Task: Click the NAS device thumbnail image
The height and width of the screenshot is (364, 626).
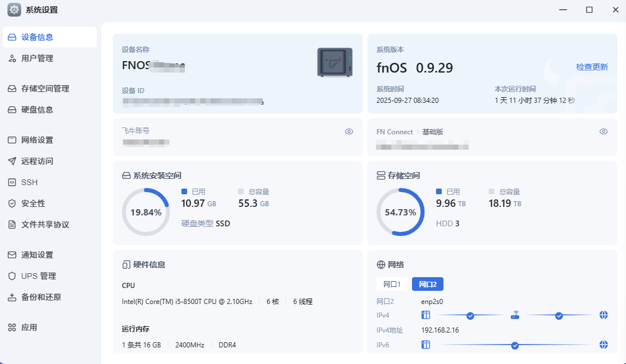Action: point(335,62)
